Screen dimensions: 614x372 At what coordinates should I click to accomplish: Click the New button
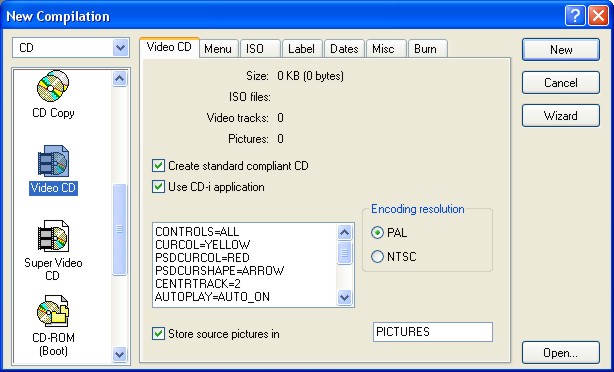pyautogui.click(x=560, y=50)
